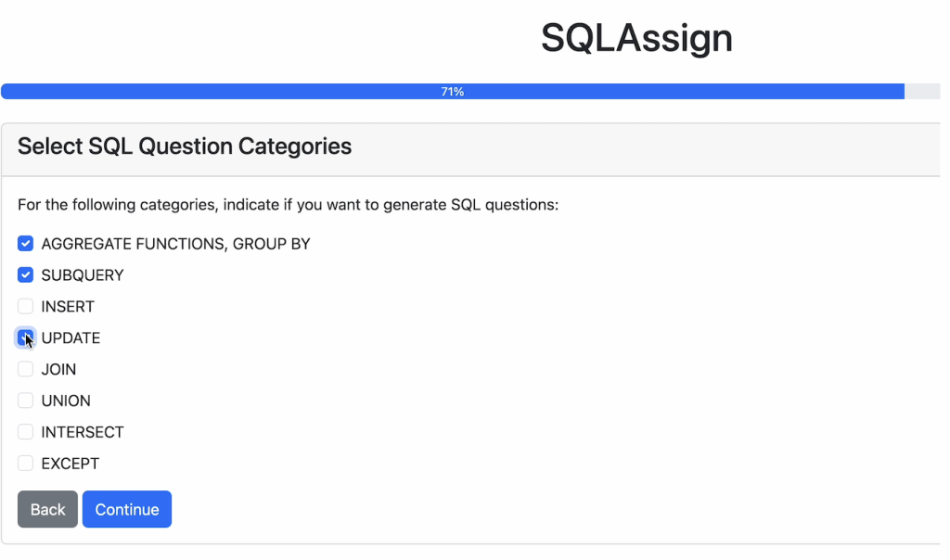
Task: Click the UNION category label
Action: (65, 401)
